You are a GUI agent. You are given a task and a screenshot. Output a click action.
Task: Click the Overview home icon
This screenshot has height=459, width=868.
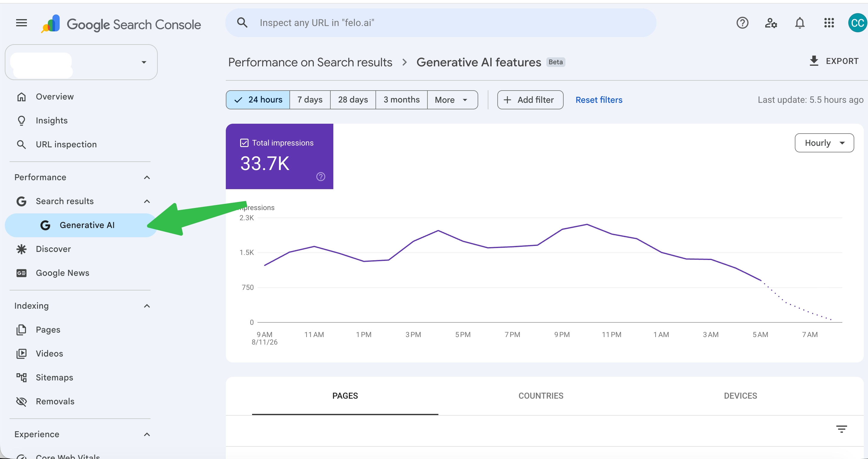22,97
